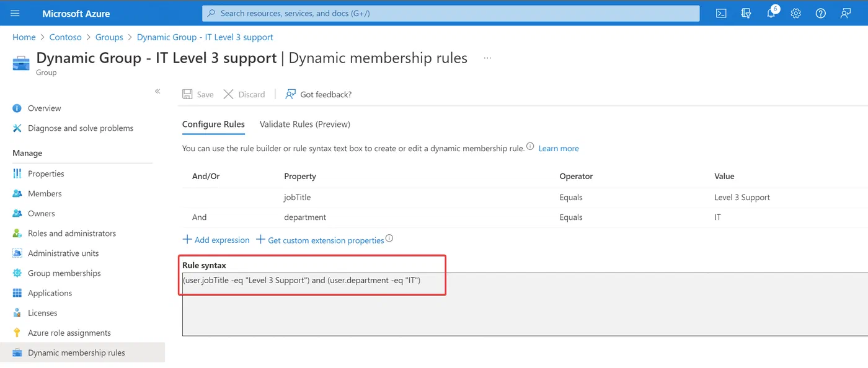This screenshot has width=868, height=368.
Task: Open Azure role assignments page
Action: [x=69, y=333]
